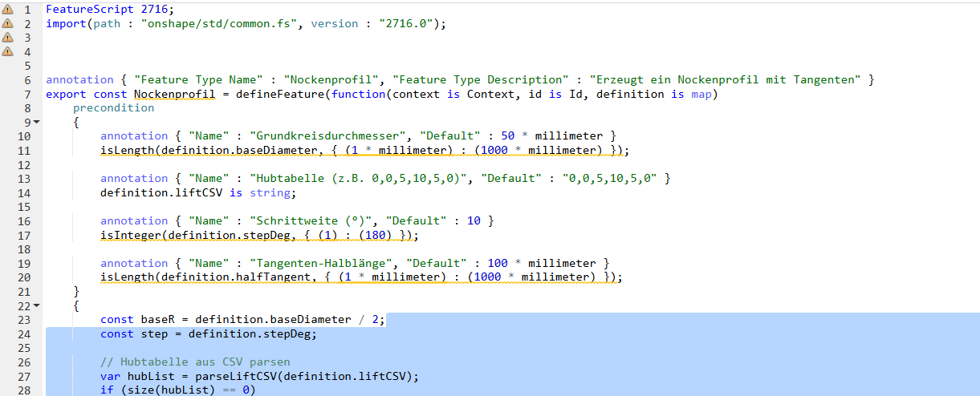Viewport: 980px width, 396px height.
Task: Click the isInteger call for stepDeg
Action: [259, 236]
